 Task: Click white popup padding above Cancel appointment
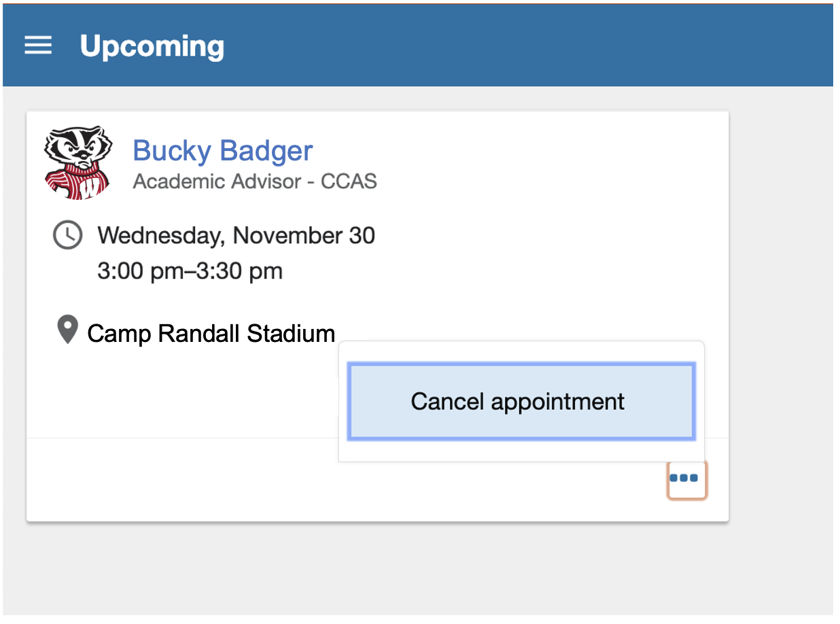click(x=521, y=351)
